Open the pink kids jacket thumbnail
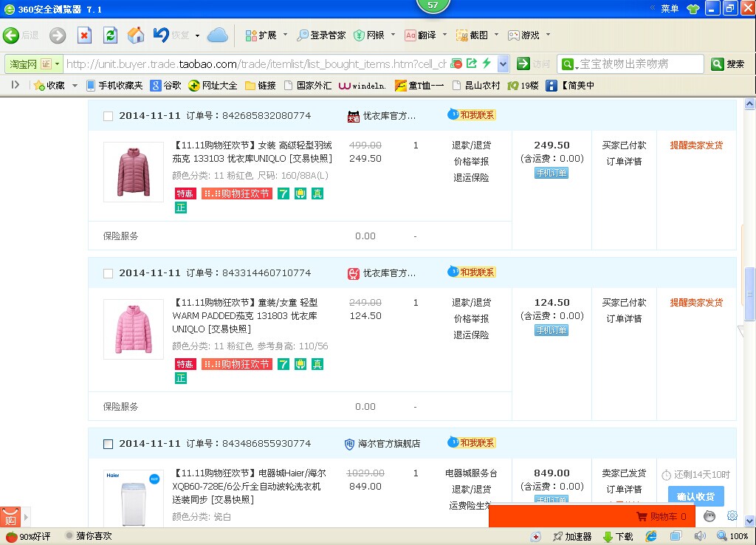 (x=134, y=329)
